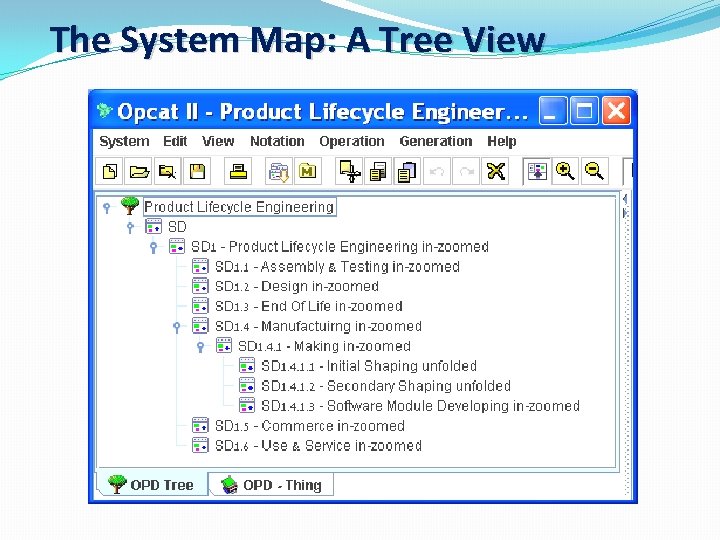720x540 pixels.
Task: Minimize the Opcat II window
Action: tap(552, 111)
